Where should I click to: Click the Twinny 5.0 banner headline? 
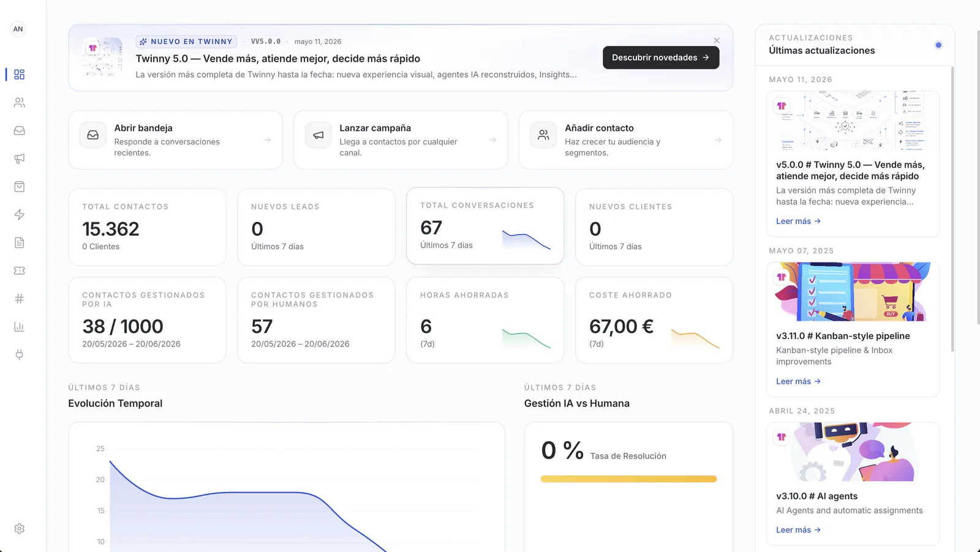point(278,59)
